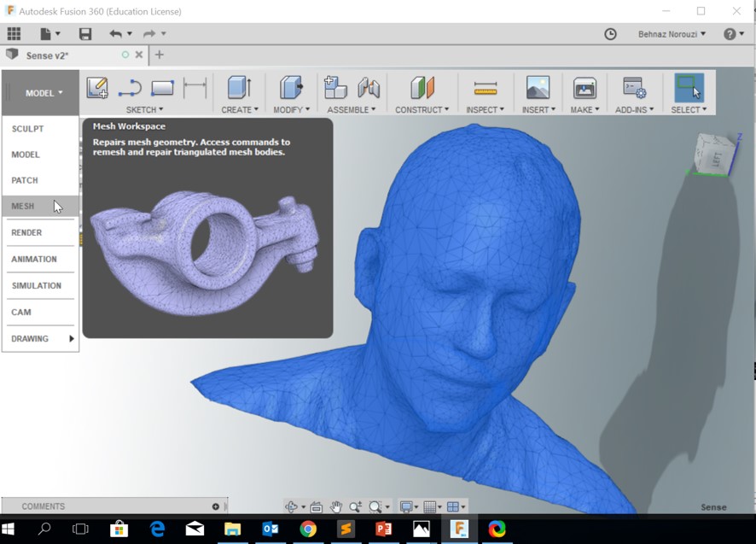756x544 pixels.
Task: Open Microsoft Edge from taskbar
Action: [x=157, y=529]
